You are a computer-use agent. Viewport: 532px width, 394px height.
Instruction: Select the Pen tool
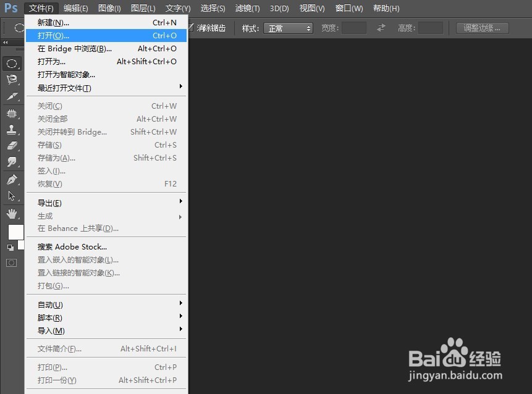coord(12,179)
